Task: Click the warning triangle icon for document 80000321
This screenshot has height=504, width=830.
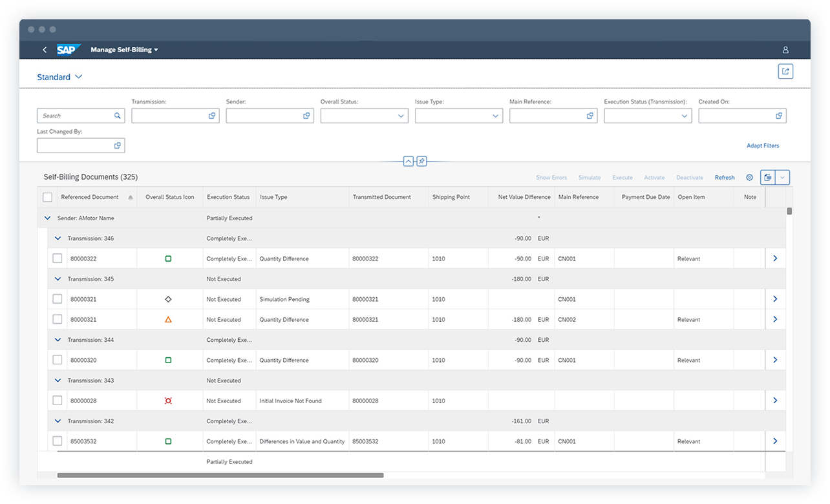Action: point(168,319)
